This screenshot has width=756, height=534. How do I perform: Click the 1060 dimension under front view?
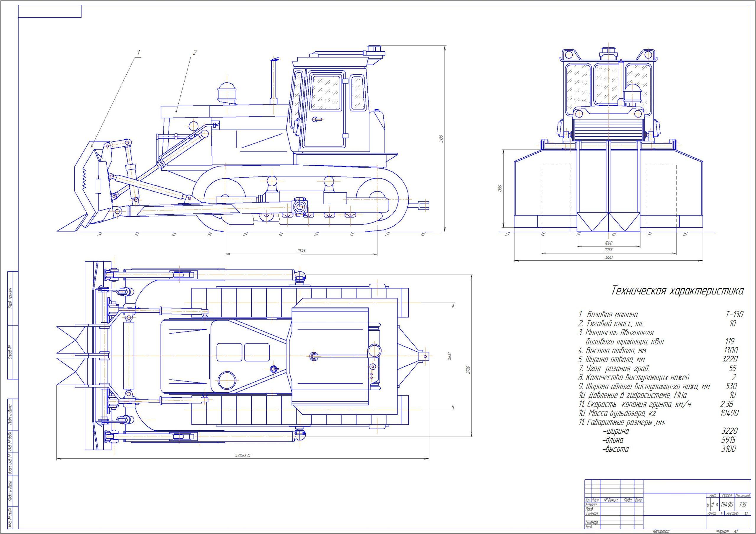tap(608, 243)
